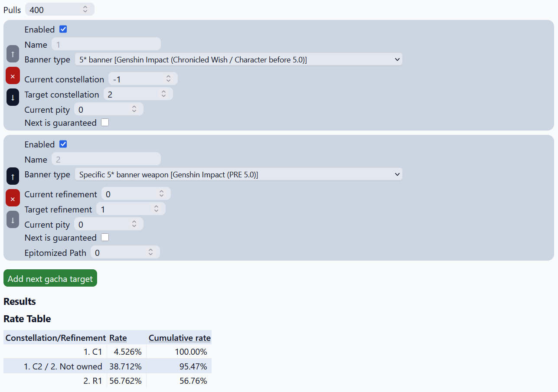
Task: Check first target's Next is guaranteed
Action: click(105, 123)
